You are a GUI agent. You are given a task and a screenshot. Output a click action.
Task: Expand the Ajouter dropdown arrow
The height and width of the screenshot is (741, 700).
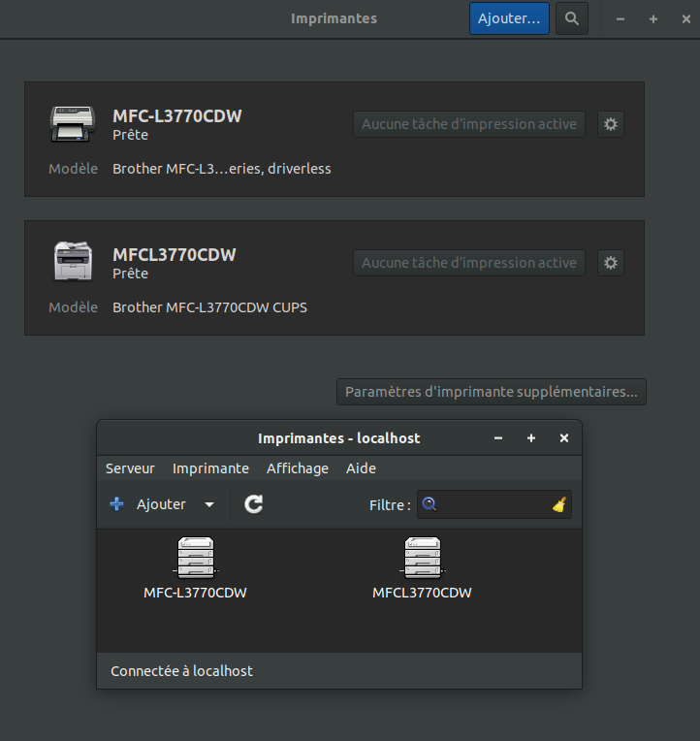209,504
